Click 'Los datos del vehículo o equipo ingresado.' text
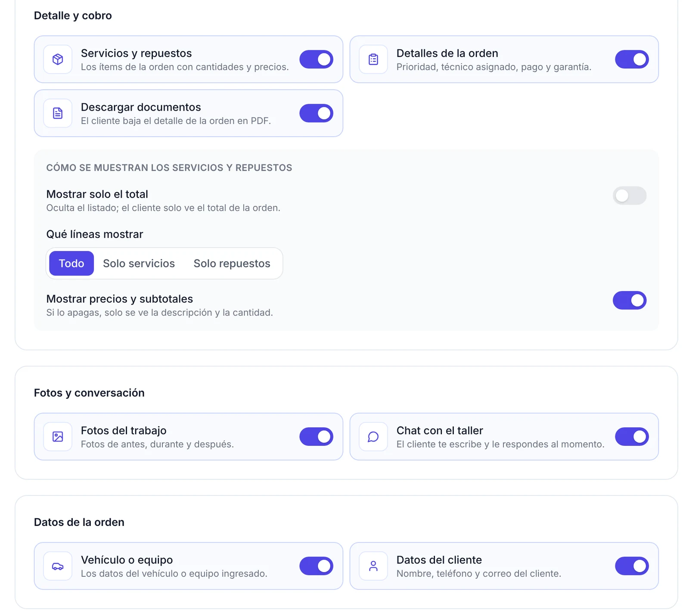 click(x=174, y=573)
